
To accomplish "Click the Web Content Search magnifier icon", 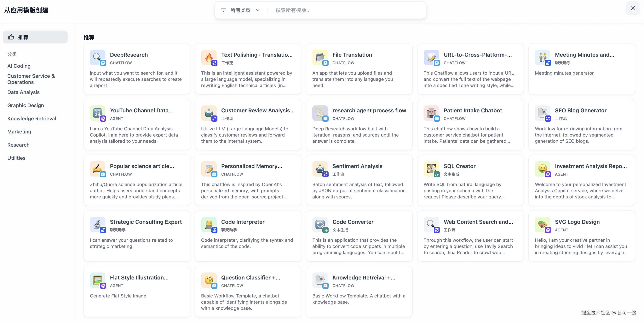I will point(431,224).
